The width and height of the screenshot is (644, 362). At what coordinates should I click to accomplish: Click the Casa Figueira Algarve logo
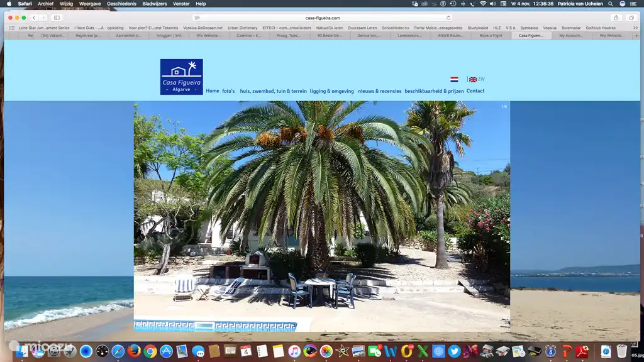[181, 77]
